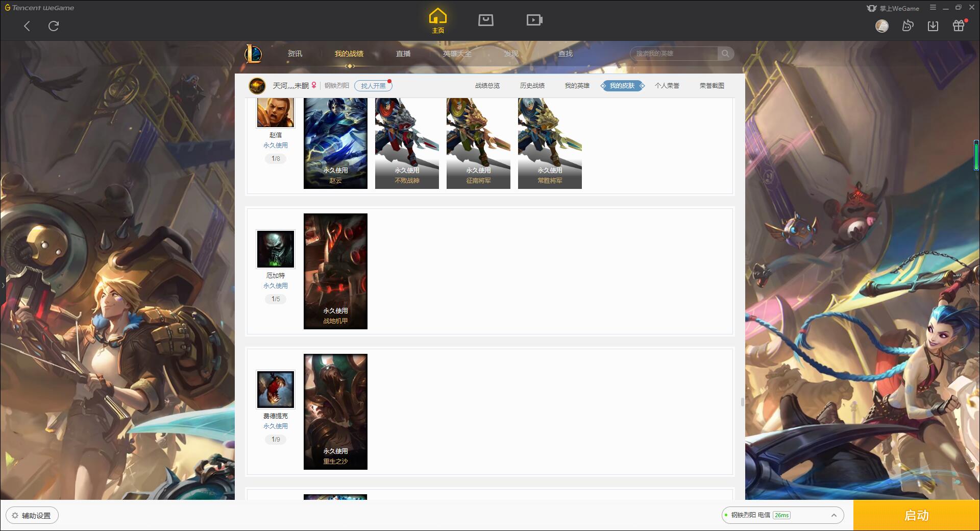Image resolution: width=980 pixels, height=531 pixels.
Task: Go back with the left arrow icon
Action: click(27, 26)
